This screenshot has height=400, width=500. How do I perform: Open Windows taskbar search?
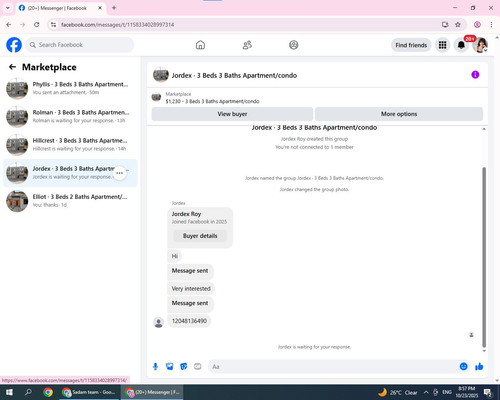28,392
